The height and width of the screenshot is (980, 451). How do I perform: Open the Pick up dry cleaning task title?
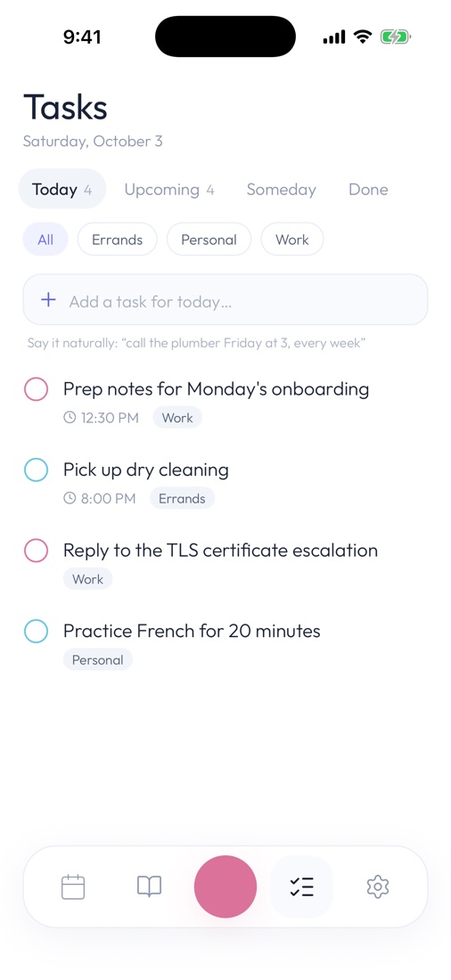coord(146,470)
